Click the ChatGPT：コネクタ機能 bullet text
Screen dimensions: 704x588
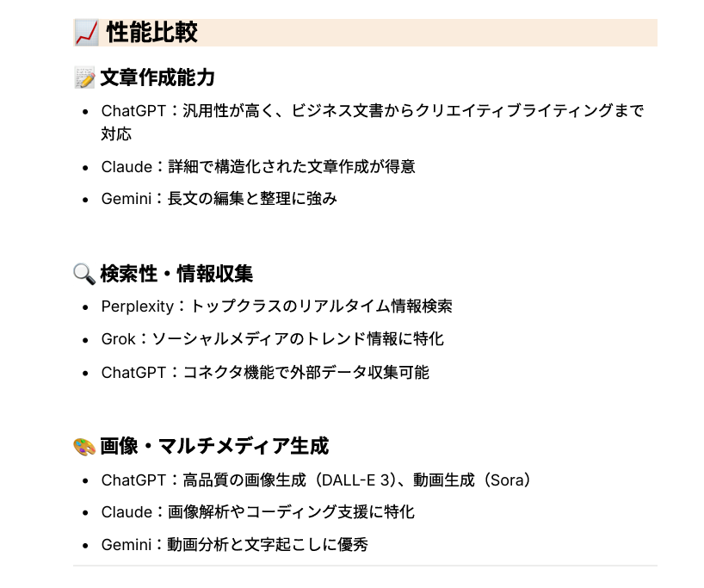click(265, 372)
